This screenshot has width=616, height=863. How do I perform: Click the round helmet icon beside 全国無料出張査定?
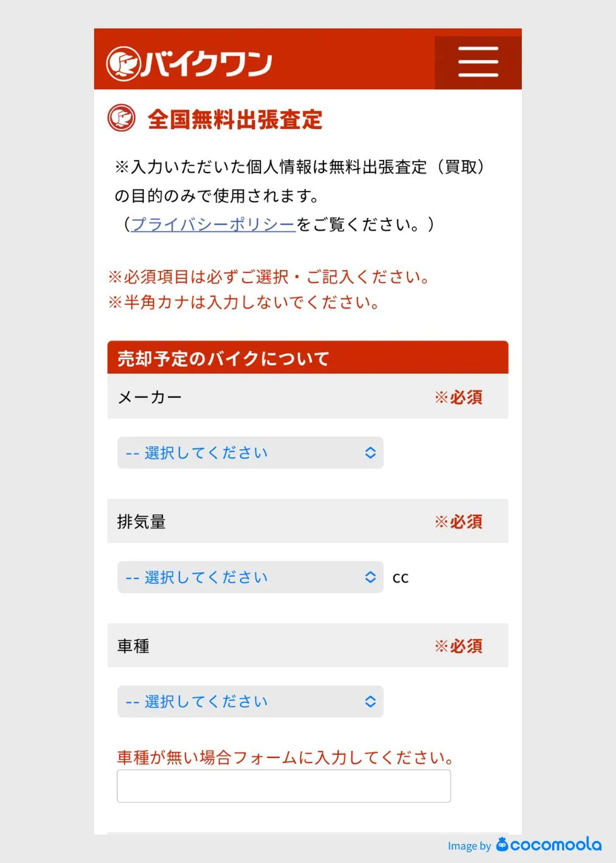point(121,118)
